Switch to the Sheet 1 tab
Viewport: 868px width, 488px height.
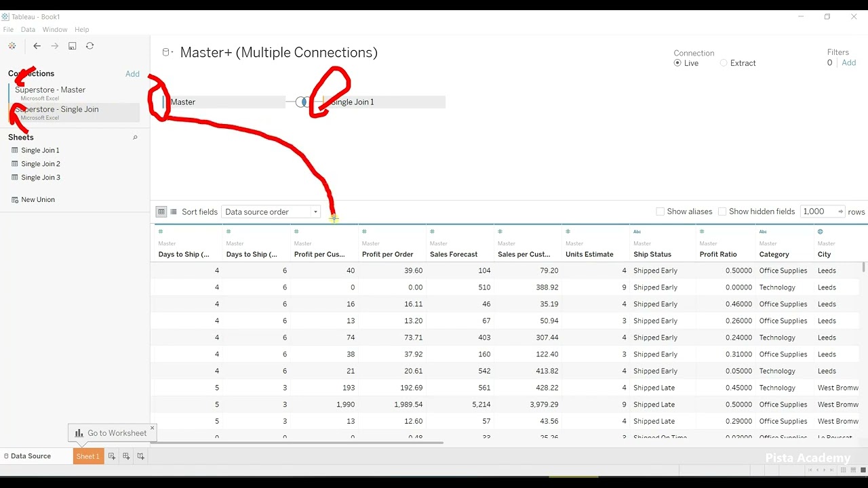(88, 456)
